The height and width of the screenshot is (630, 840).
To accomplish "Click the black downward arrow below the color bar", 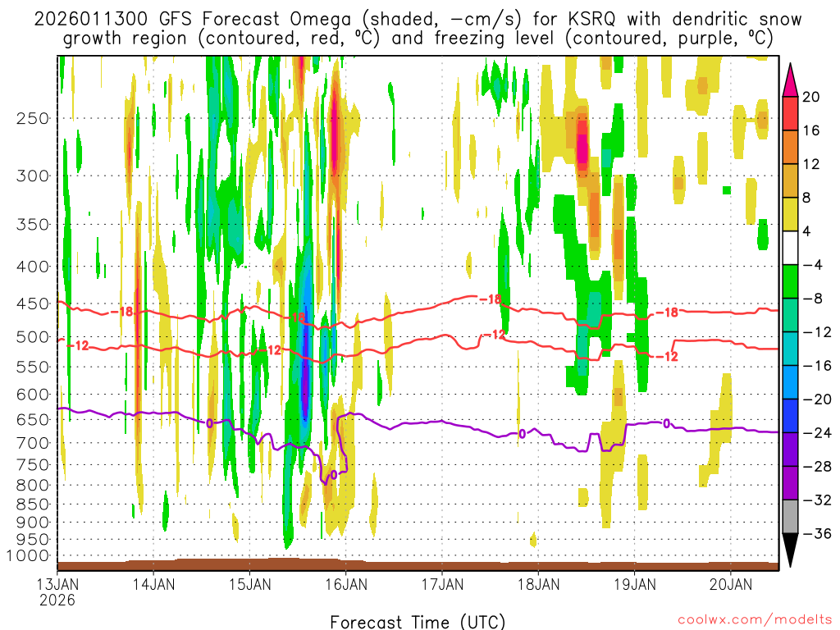I will [x=790, y=550].
